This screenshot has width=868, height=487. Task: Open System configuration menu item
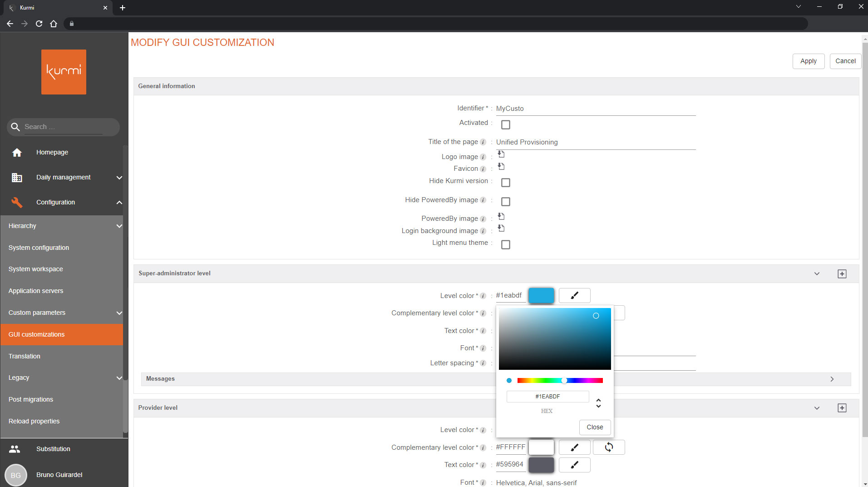tap(62, 248)
